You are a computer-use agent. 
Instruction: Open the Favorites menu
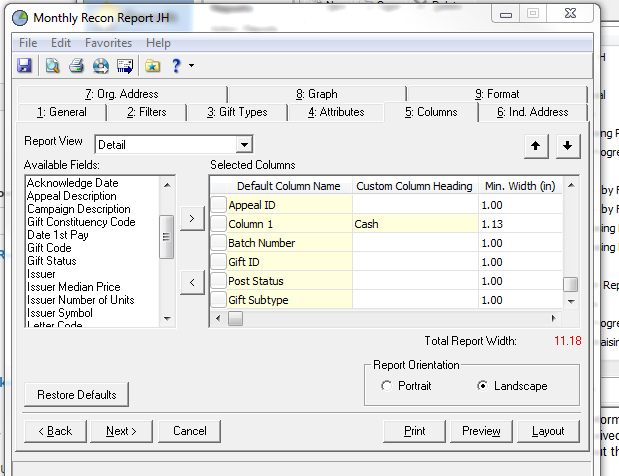(x=109, y=43)
